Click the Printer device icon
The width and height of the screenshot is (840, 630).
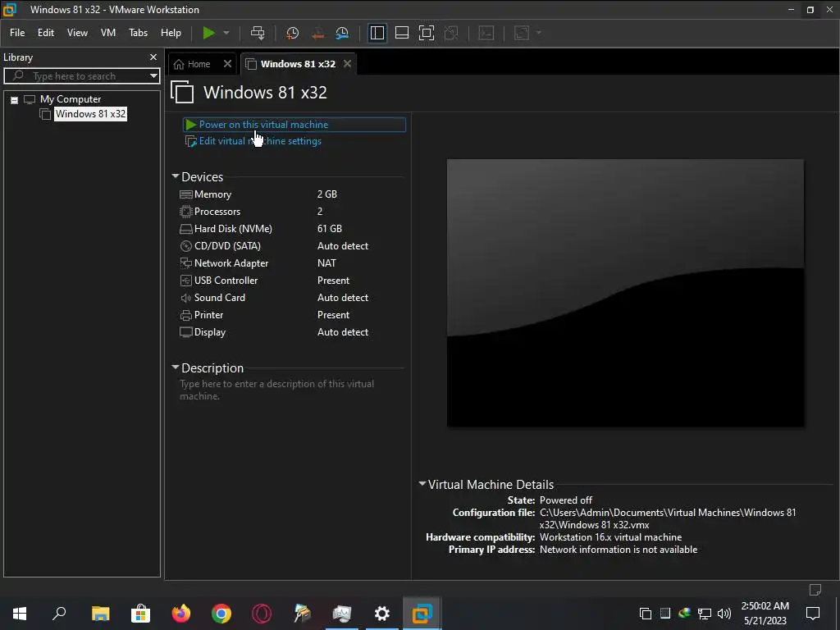pos(186,315)
